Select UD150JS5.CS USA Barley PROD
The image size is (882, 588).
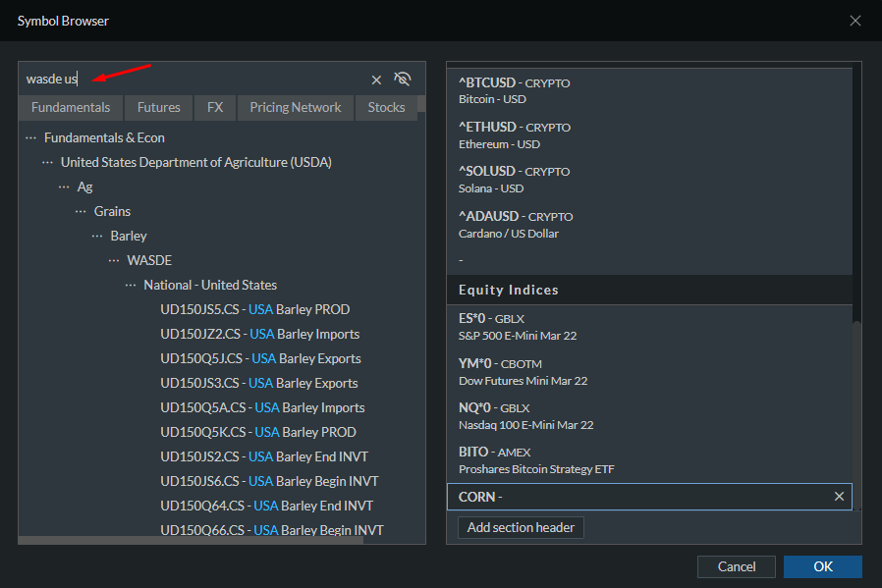click(254, 309)
